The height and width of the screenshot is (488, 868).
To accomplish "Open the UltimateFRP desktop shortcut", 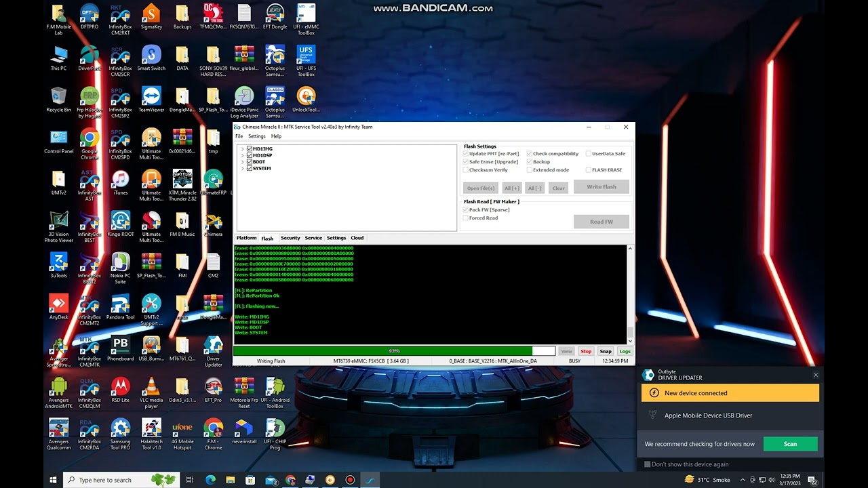I will (213, 182).
